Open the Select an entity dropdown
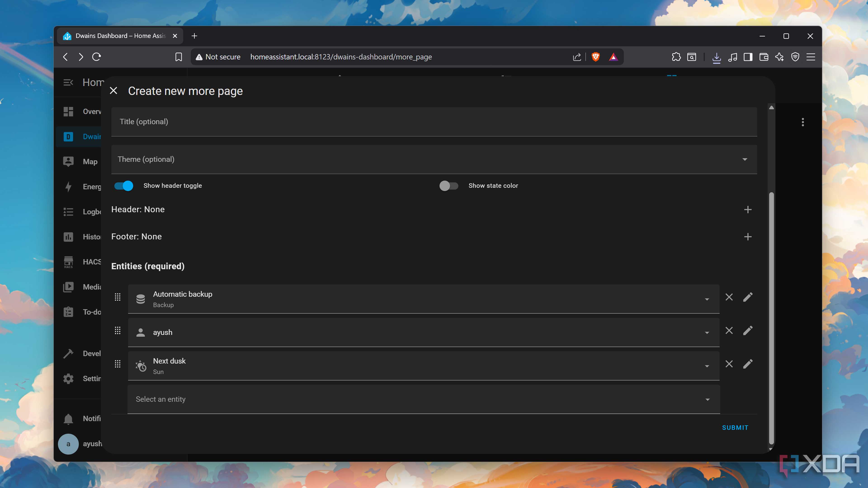The width and height of the screenshot is (868, 488). pyautogui.click(x=424, y=399)
